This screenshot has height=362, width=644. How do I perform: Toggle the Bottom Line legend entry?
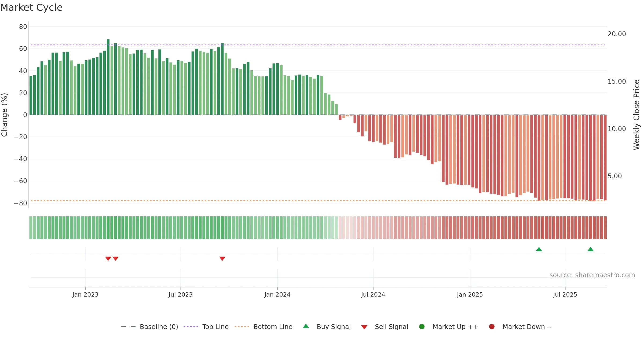point(264,327)
